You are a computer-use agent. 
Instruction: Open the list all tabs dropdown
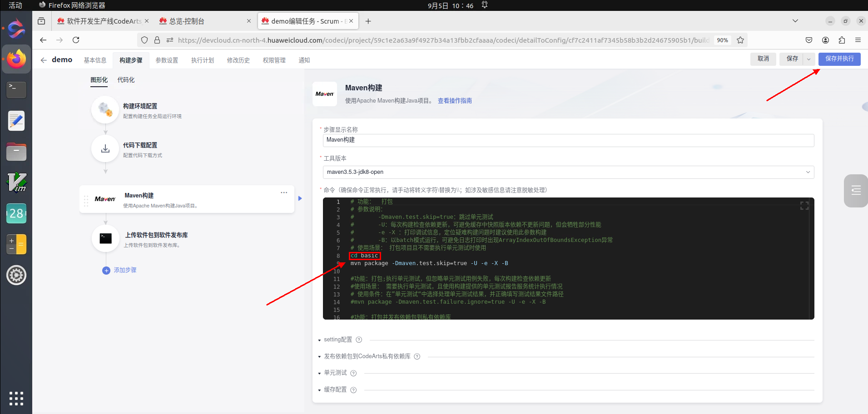click(795, 21)
